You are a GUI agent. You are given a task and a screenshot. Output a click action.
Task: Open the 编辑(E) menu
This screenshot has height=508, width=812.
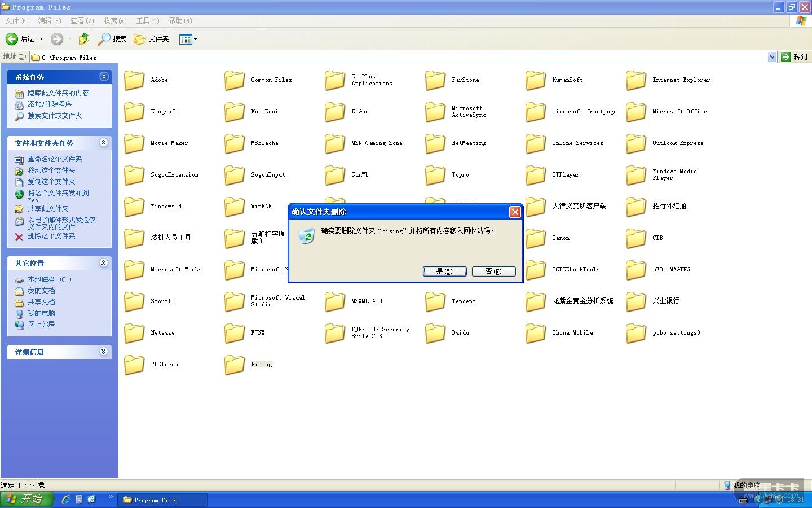coord(49,21)
